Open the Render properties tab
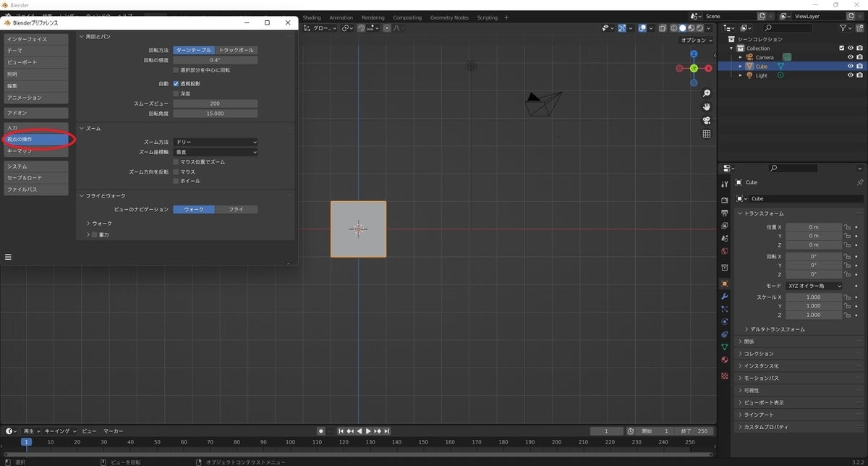 (x=725, y=200)
